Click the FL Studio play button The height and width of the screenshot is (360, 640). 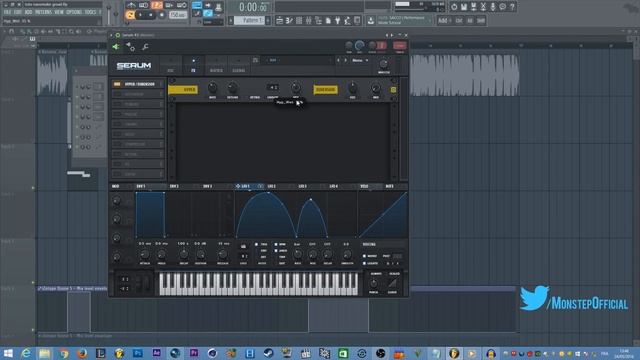pyautogui.click(x=140, y=15)
